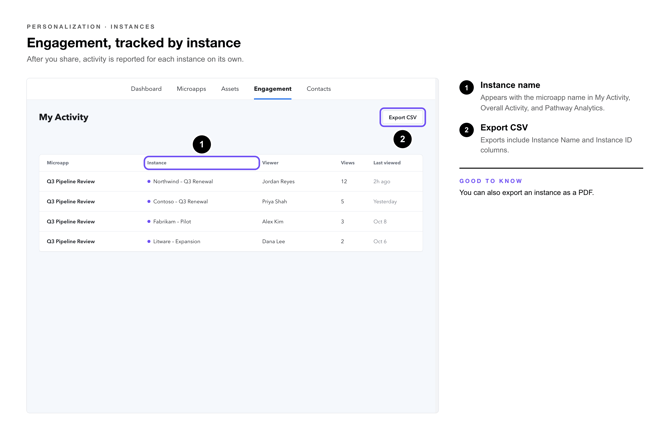This screenshot has height=430, width=670.
Task: Select the Engagement tab
Action: click(x=273, y=89)
